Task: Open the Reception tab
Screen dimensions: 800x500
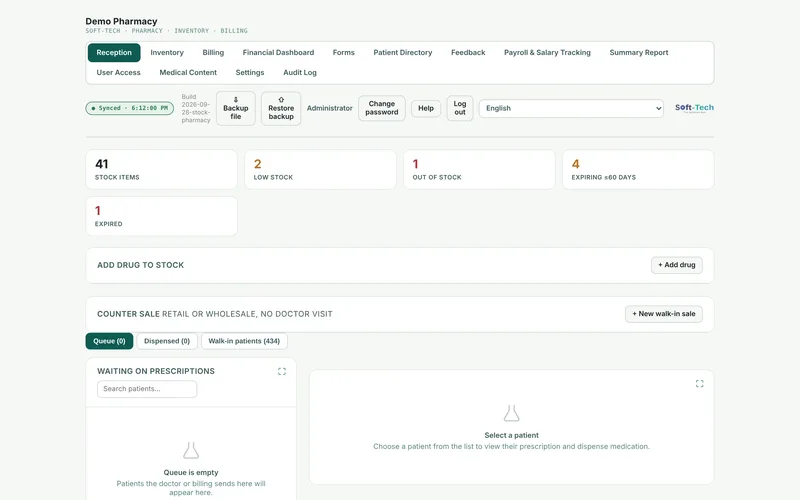Action: (x=114, y=53)
